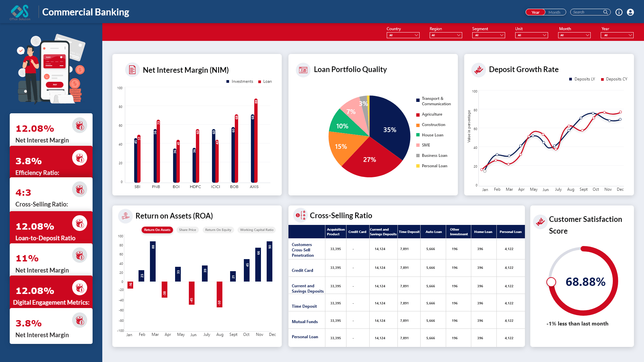This screenshot has height=362, width=644.
Task: Click the Working Capital Ratio button
Action: pyautogui.click(x=257, y=230)
